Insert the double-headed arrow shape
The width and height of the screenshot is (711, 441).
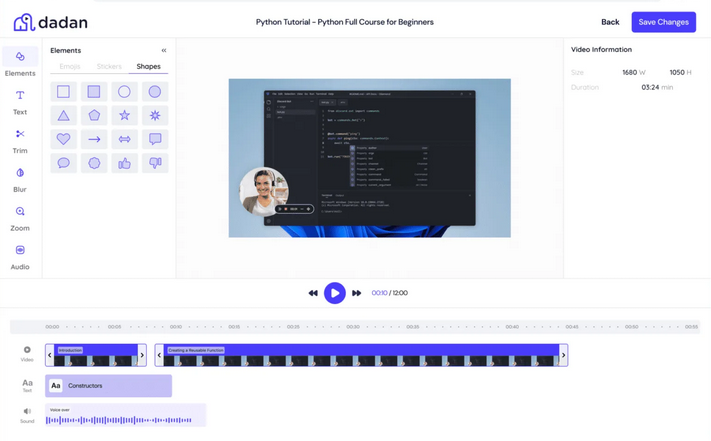click(124, 139)
